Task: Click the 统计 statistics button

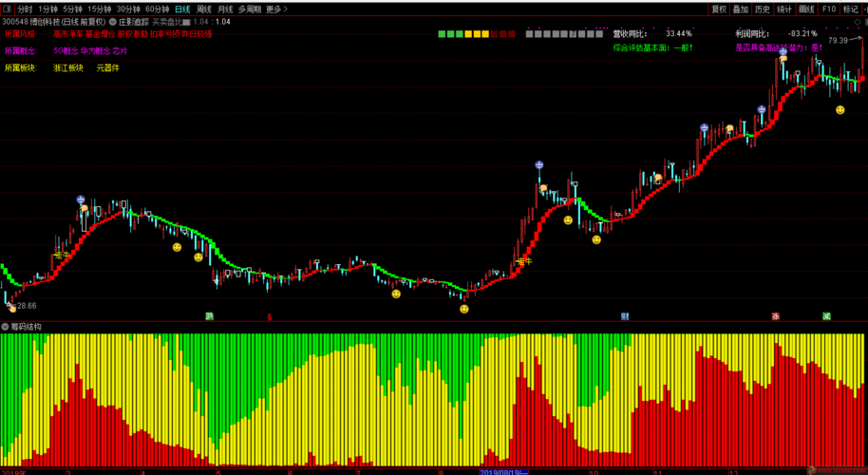Action: 784,9
